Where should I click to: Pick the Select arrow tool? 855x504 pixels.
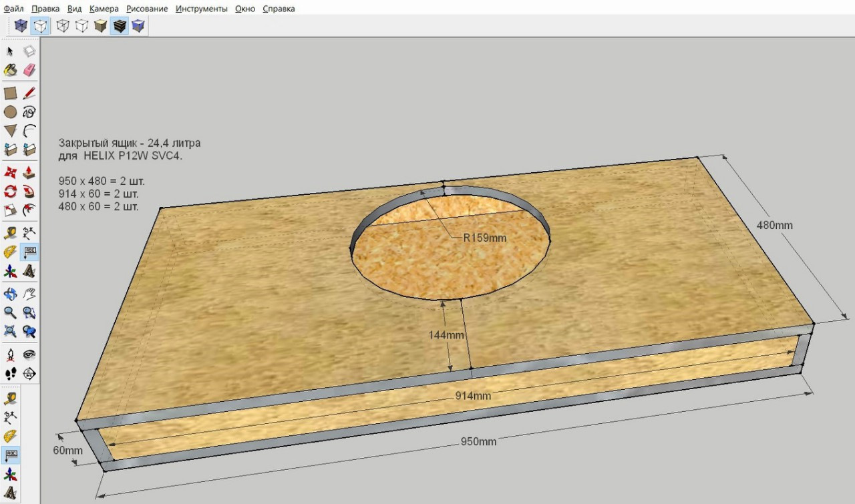11,51
